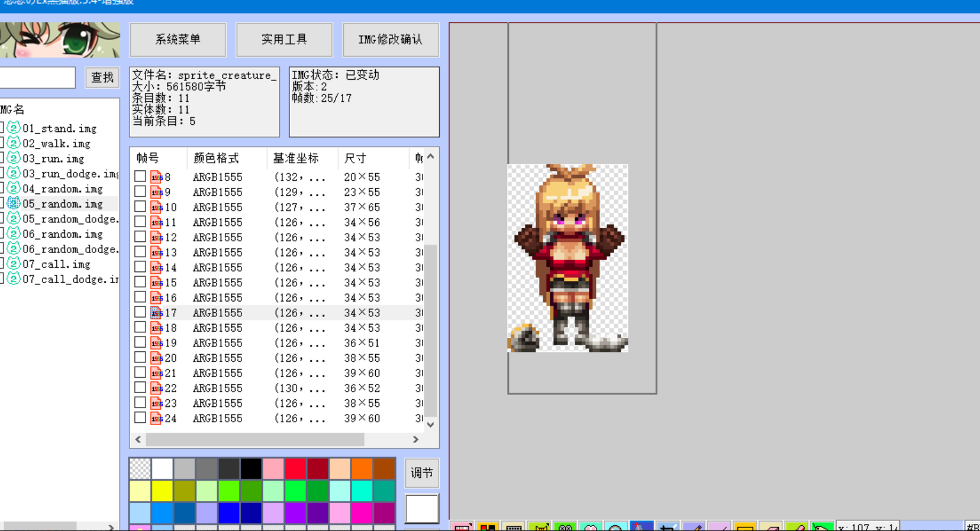980x531 pixels.
Task: Tick the checkbox for frame 13
Action: [140, 252]
